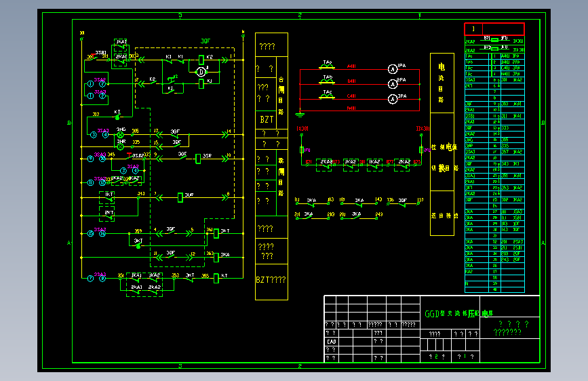Click the red C411 wire label
The width and height of the screenshot is (588, 381).
tap(351, 96)
